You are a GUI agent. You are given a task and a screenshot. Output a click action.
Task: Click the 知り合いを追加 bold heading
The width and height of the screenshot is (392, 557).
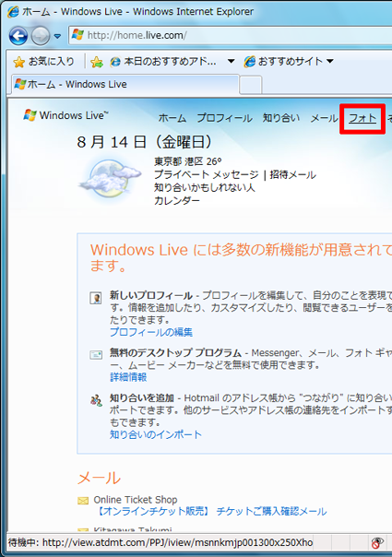click(x=142, y=397)
